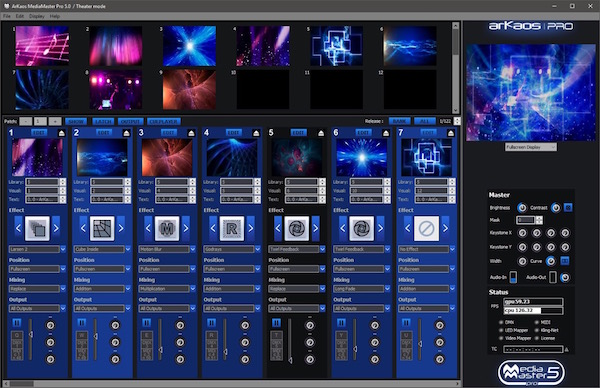
Task: Open the Fullscreen Display dropdown
Action: point(530,147)
